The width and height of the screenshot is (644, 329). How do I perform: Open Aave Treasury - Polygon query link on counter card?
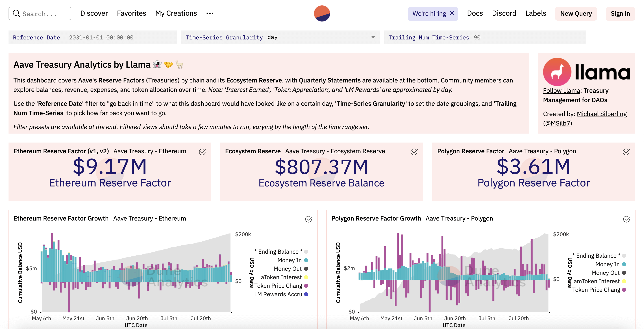tap(542, 151)
